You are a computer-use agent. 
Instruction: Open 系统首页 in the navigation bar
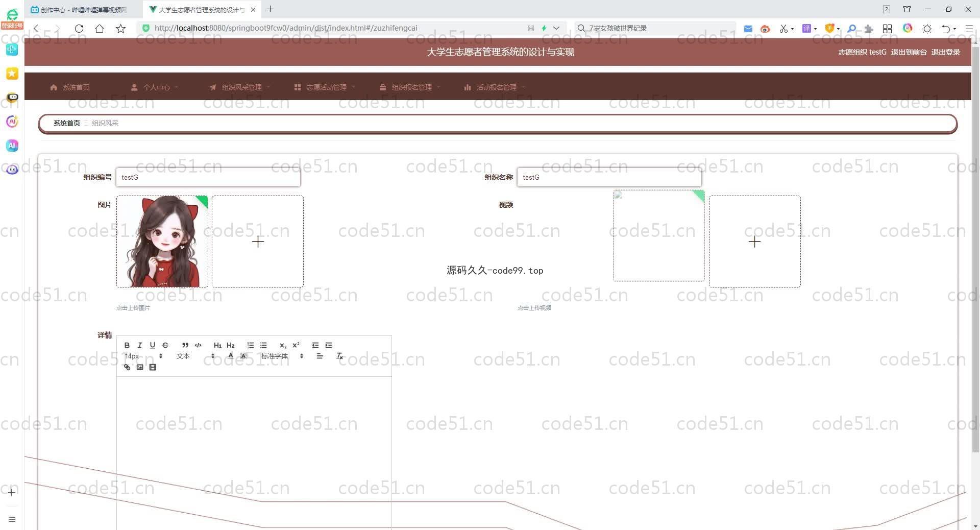(x=70, y=87)
